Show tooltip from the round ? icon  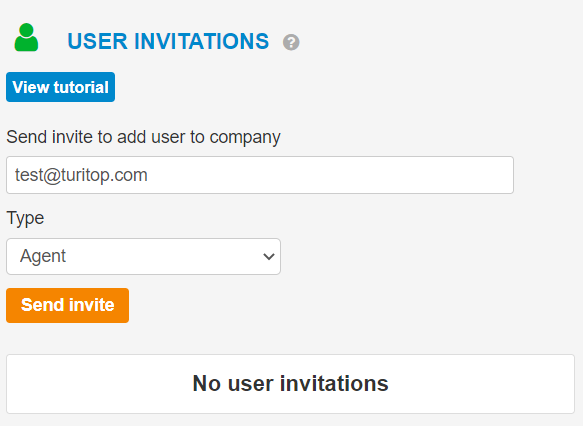pos(291,42)
